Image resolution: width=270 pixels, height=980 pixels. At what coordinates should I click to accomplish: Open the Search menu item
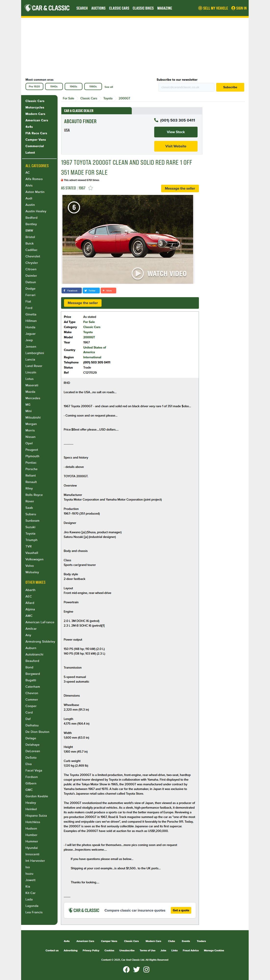(82, 8)
